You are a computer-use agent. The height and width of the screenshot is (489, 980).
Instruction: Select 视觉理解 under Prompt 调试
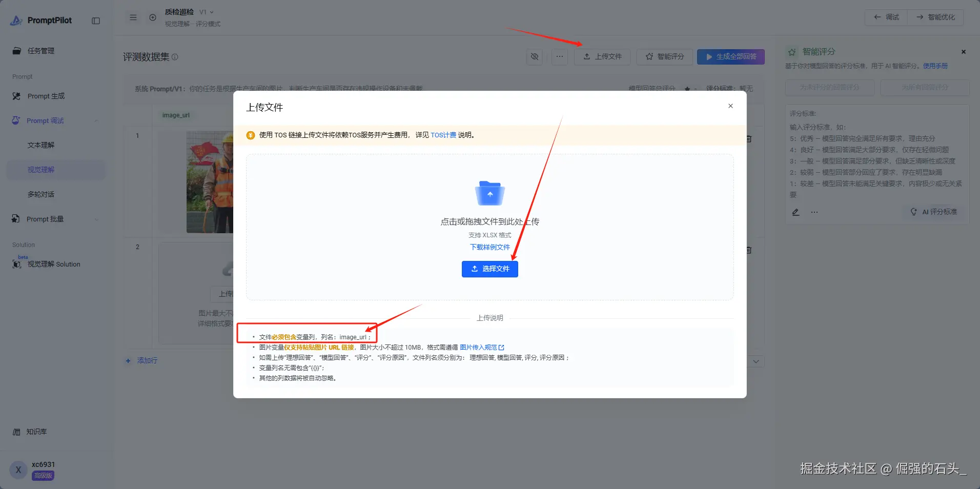(x=55, y=170)
